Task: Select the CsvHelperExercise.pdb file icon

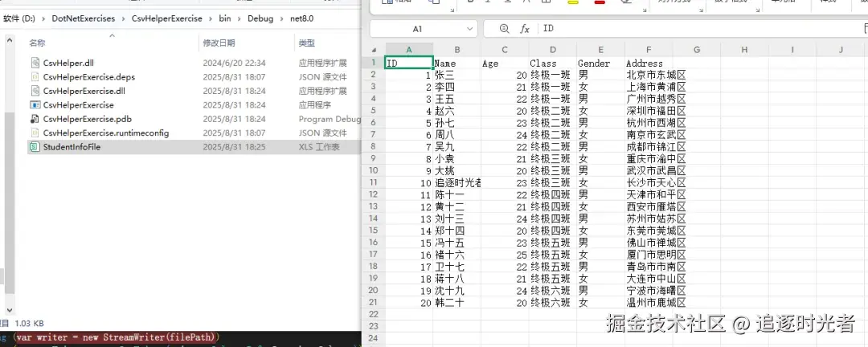Action: (35, 119)
